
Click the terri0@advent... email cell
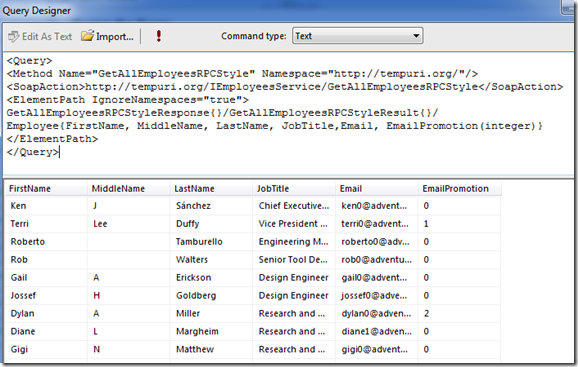(377, 224)
